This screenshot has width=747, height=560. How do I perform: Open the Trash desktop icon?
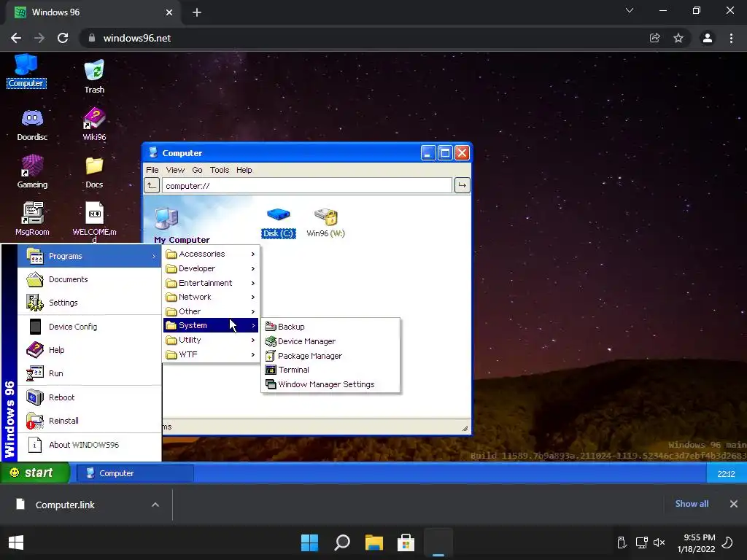(94, 76)
